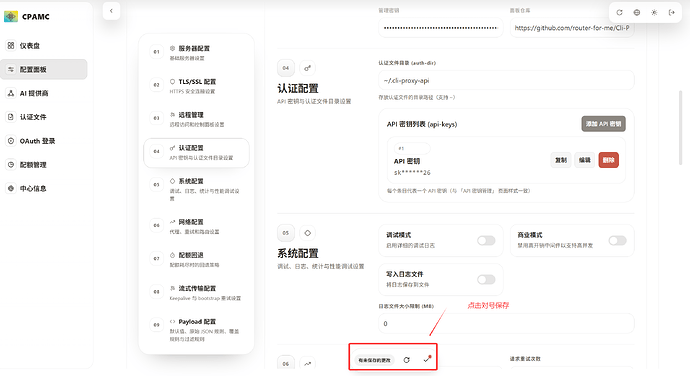Click the key icon above the 认证配置 heading
Image resolution: width=690 pixels, height=376 pixels.
click(x=308, y=68)
